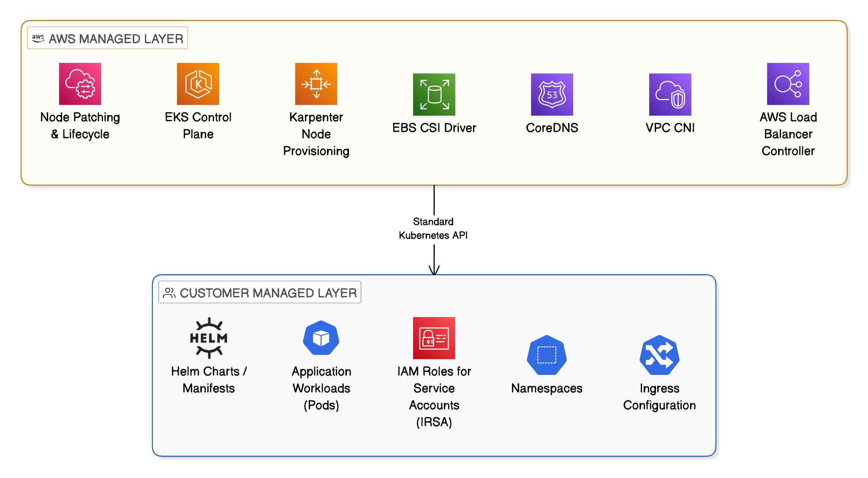Image resolution: width=868 pixels, height=478 pixels.
Task: Click the small aws logo in header
Action: tap(38, 38)
